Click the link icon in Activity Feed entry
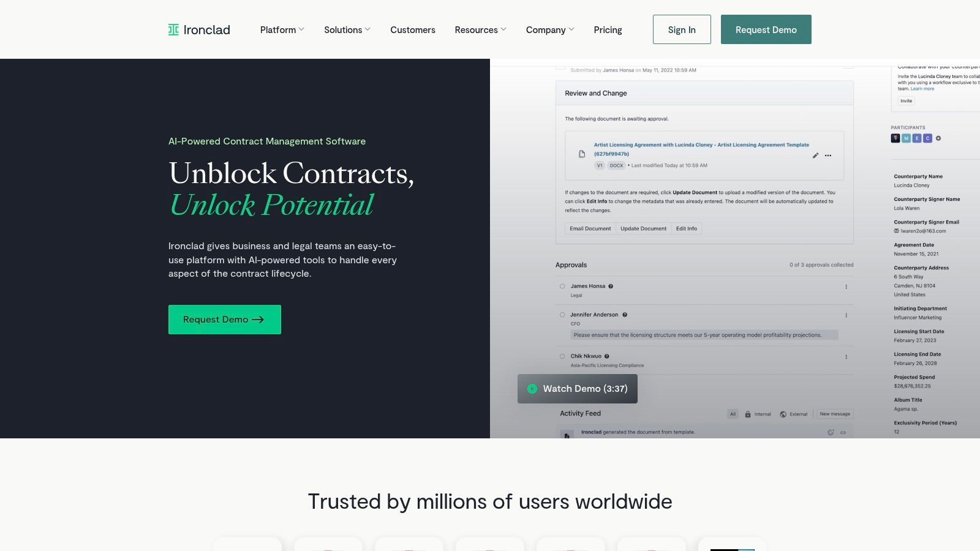The width and height of the screenshot is (980, 551). 843,432
